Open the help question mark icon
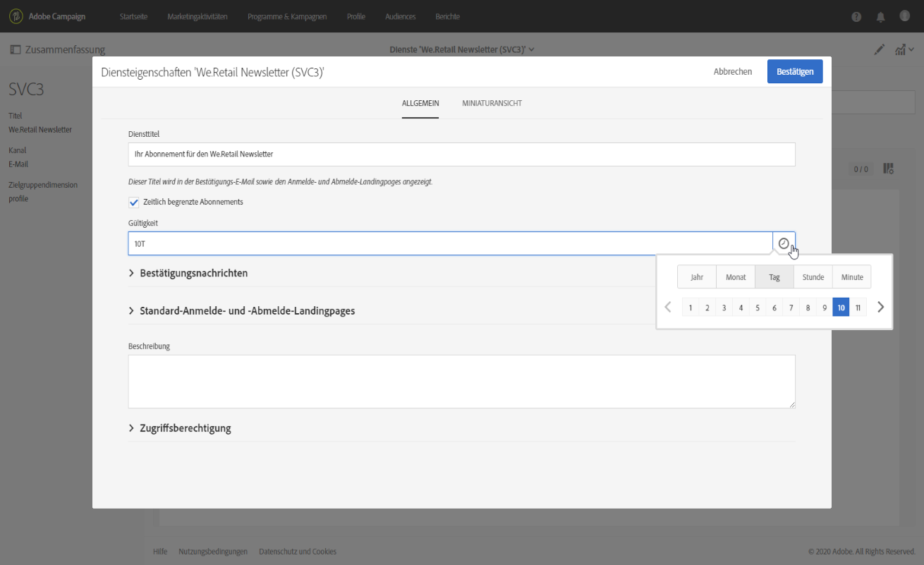 coord(856,17)
